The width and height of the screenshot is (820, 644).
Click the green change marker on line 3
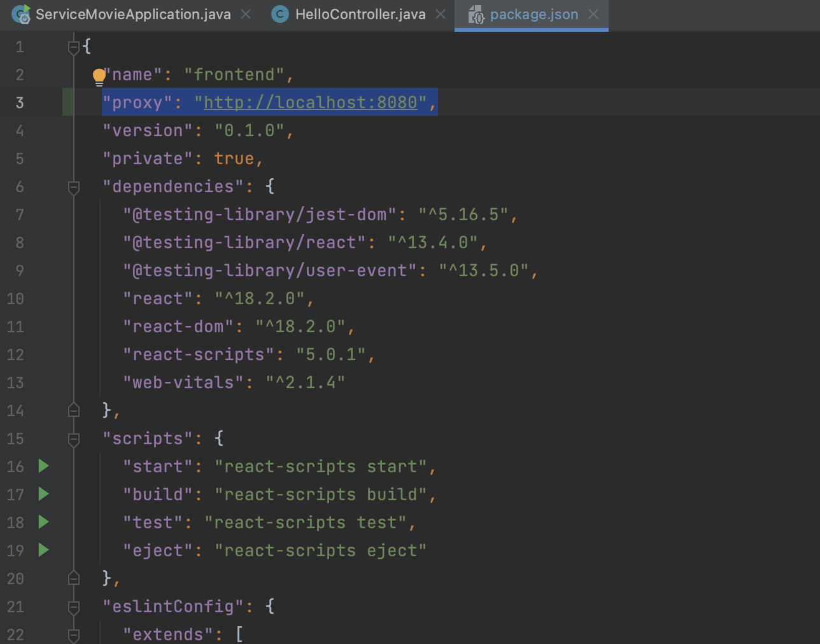tap(68, 102)
